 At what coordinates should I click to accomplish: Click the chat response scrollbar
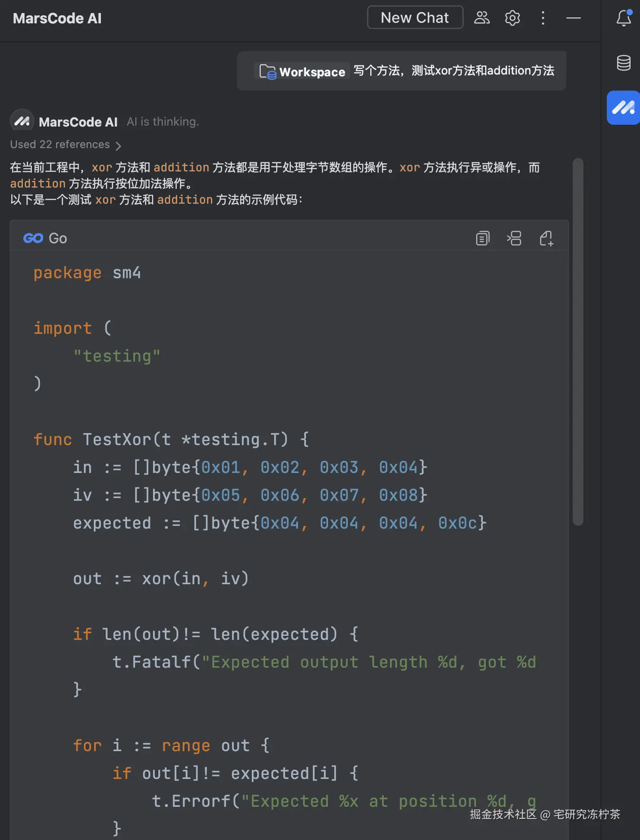point(578,341)
